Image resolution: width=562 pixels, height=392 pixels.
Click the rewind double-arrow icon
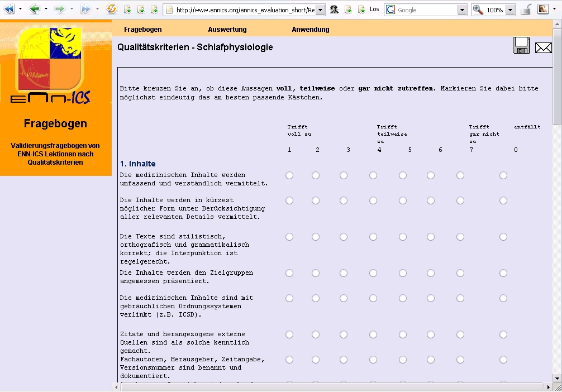[9, 9]
